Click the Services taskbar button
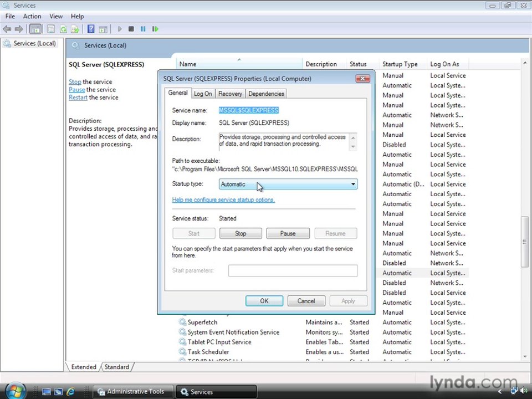Screen dimensions: 532x399 [x=216, y=392]
